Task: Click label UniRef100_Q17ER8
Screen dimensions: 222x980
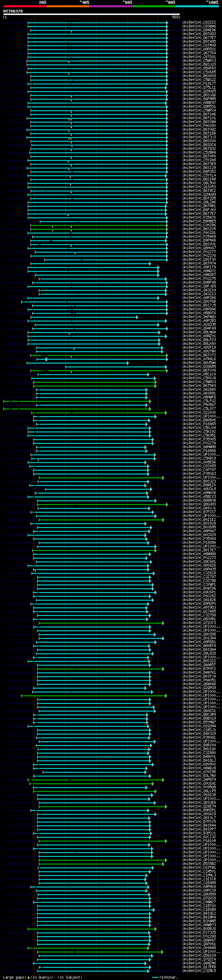Action: (199, 967)
